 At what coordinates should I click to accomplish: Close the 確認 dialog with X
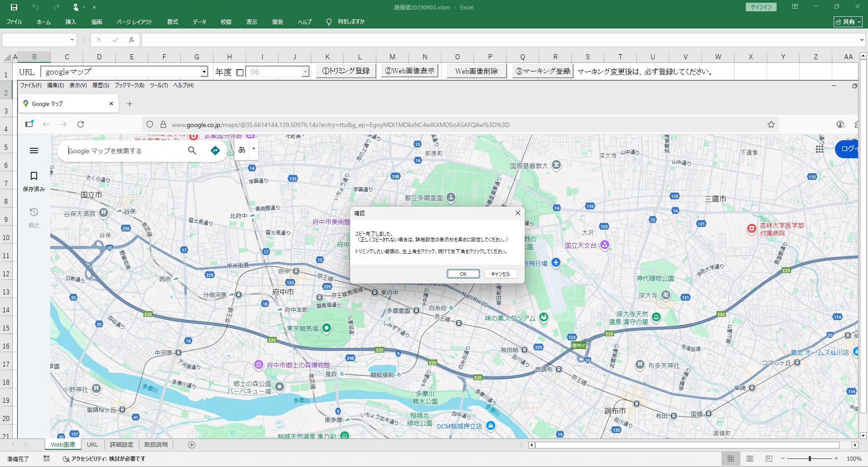coord(518,213)
